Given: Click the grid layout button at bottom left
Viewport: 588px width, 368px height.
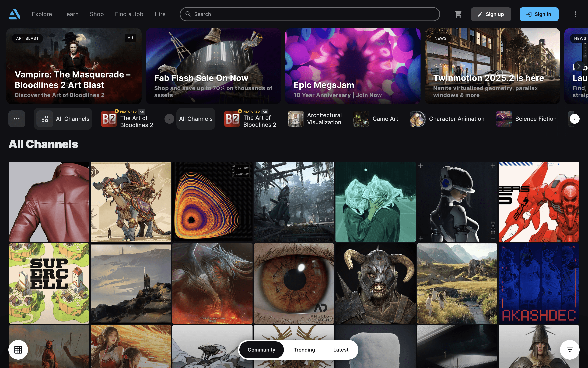Looking at the screenshot, I should tap(18, 350).
